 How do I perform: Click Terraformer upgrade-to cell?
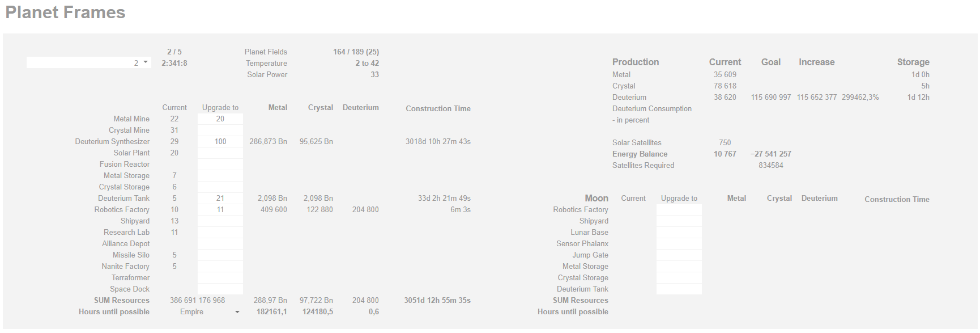[220, 278]
